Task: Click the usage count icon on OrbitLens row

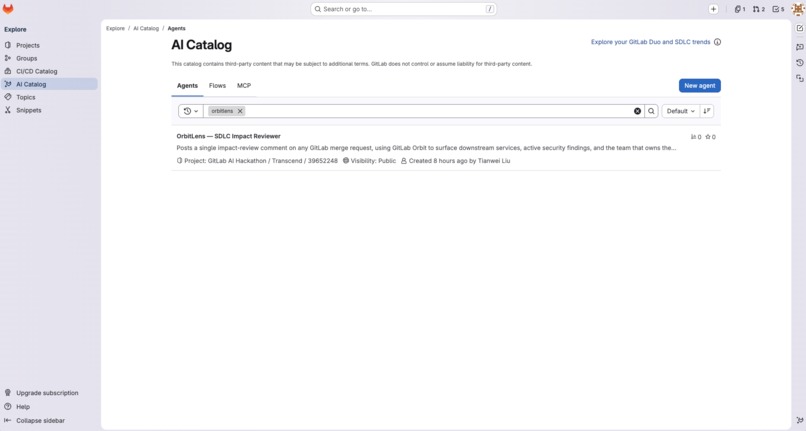Action: (693, 137)
